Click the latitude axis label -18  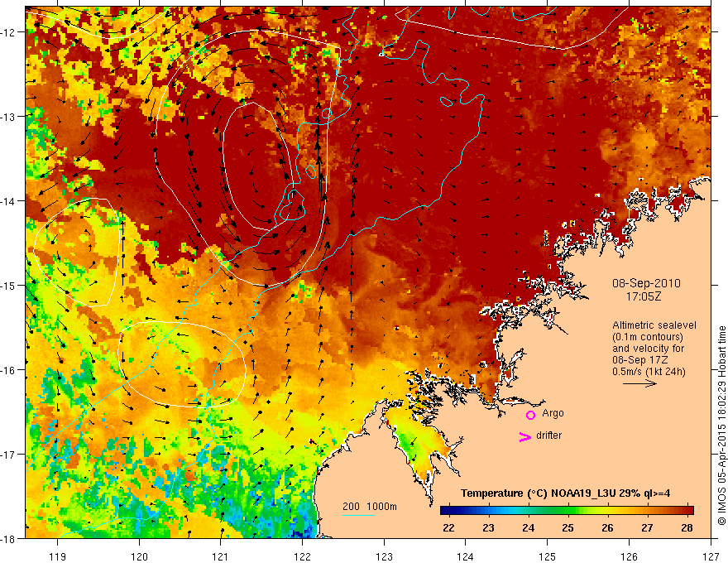(9, 538)
